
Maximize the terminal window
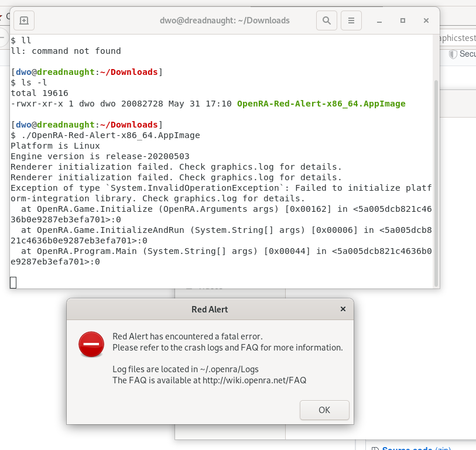403,20
